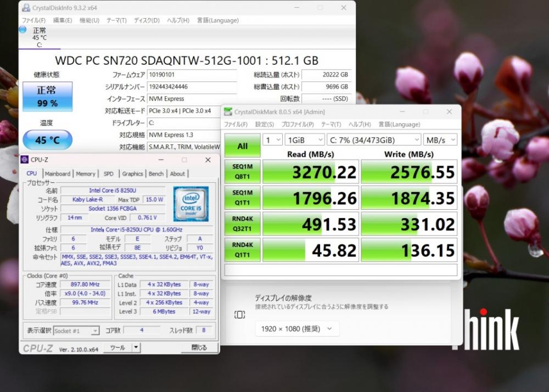Switch to the CPU tab in CPU-Z
The height and width of the screenshot is (392, 549).
pos(31,173)
